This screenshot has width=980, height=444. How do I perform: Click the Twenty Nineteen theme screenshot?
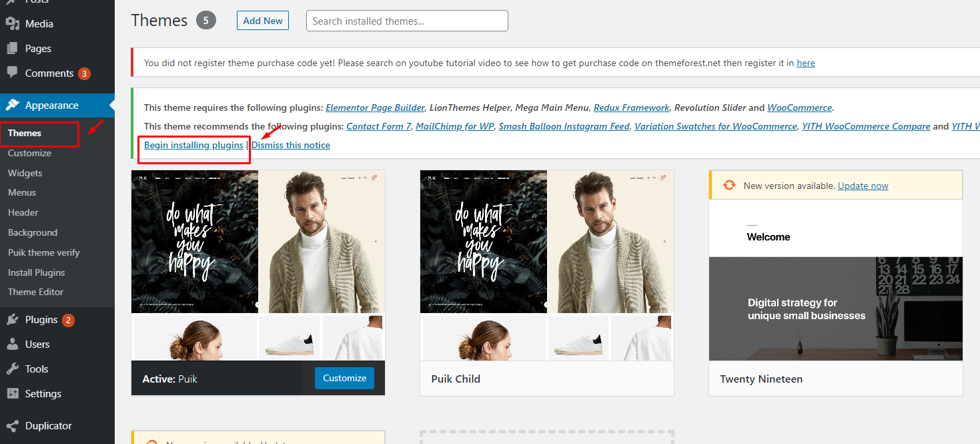(x=835, y=280)
